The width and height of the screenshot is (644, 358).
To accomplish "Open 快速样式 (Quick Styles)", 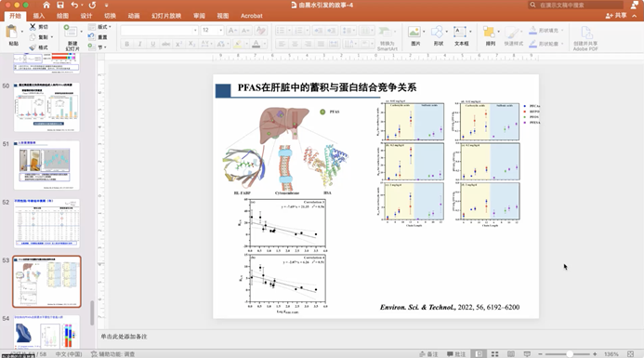I will (x=513, y=35).
